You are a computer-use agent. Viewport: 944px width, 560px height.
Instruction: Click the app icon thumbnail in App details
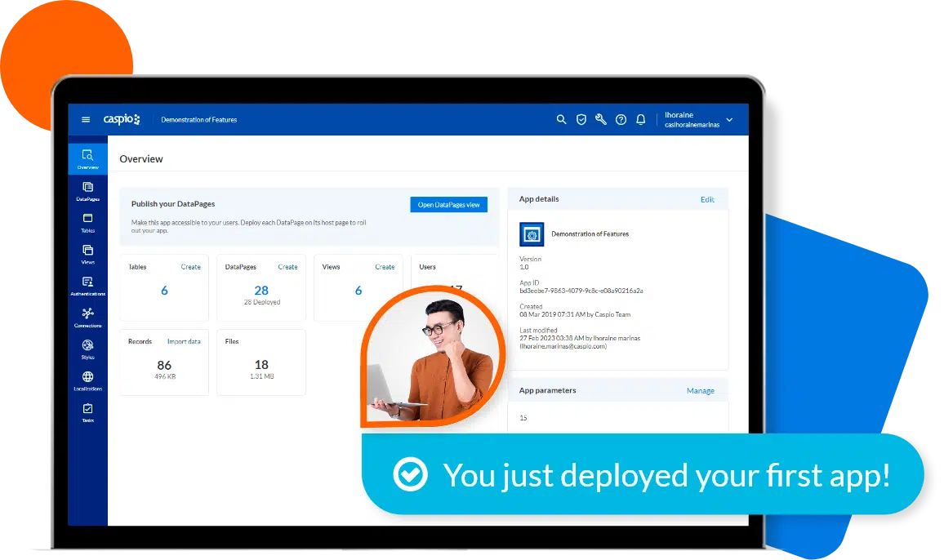pos(532,234)
